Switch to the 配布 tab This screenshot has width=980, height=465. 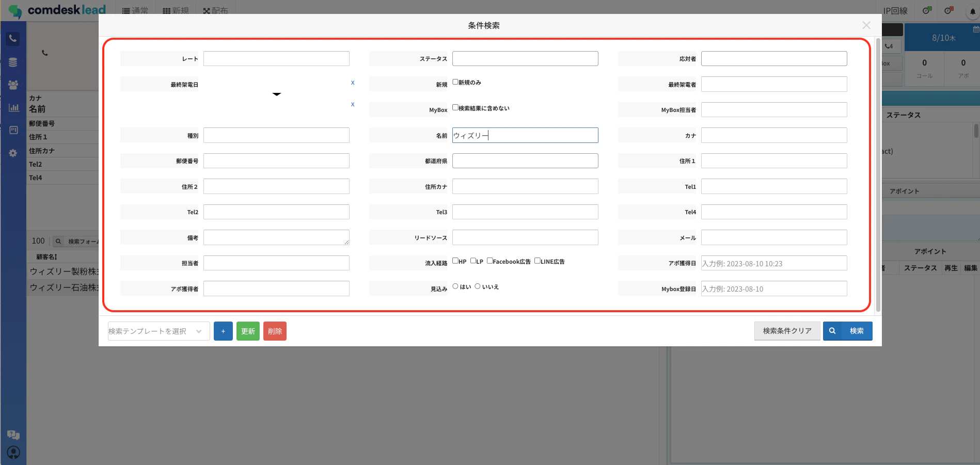(x=215, y=11)
